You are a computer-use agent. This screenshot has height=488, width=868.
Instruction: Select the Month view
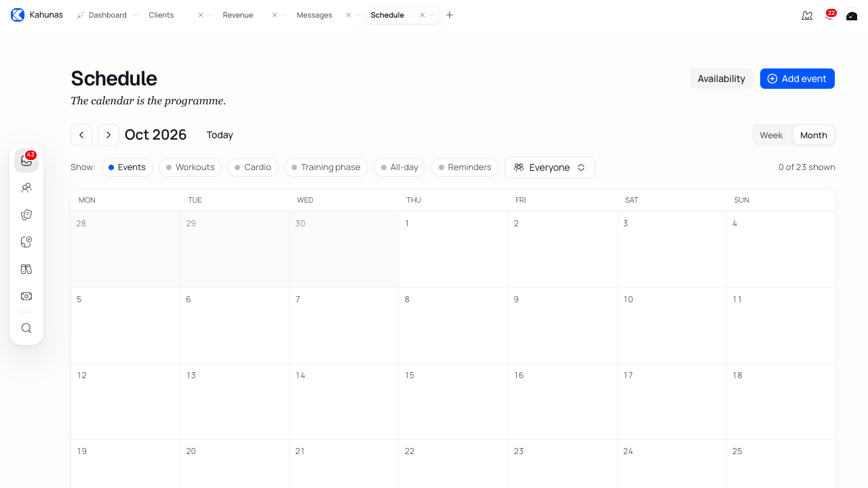tap(814, 135)
